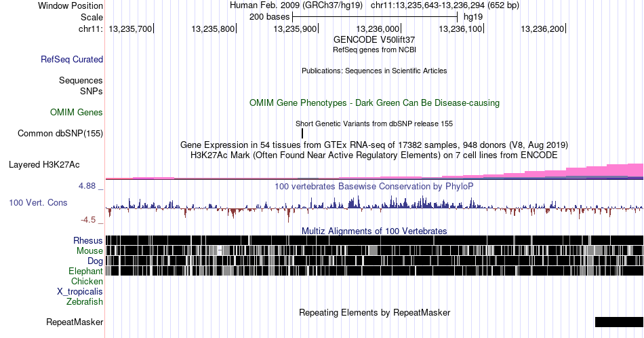644x338 pixels.
Task: Click the Human Feb. 2009 (GRCh37/hg19) assembly text
Action: click(296, 5)
